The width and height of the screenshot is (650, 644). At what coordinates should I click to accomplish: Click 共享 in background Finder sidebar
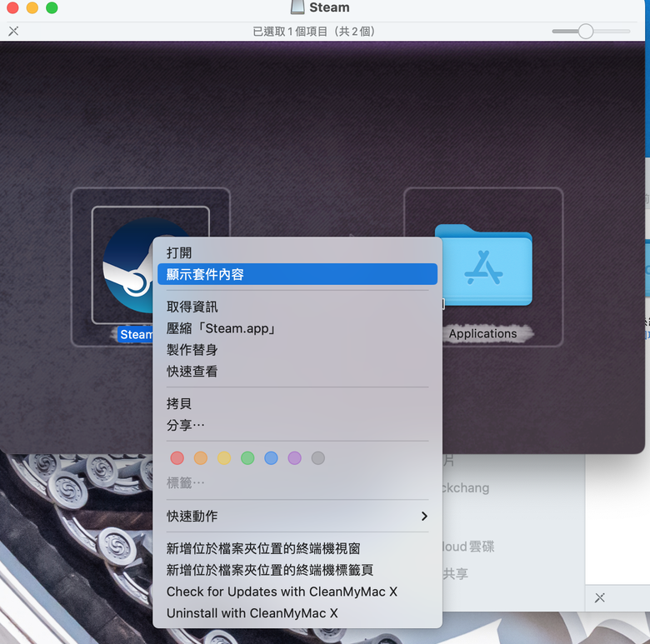click(x=456, y=573)
